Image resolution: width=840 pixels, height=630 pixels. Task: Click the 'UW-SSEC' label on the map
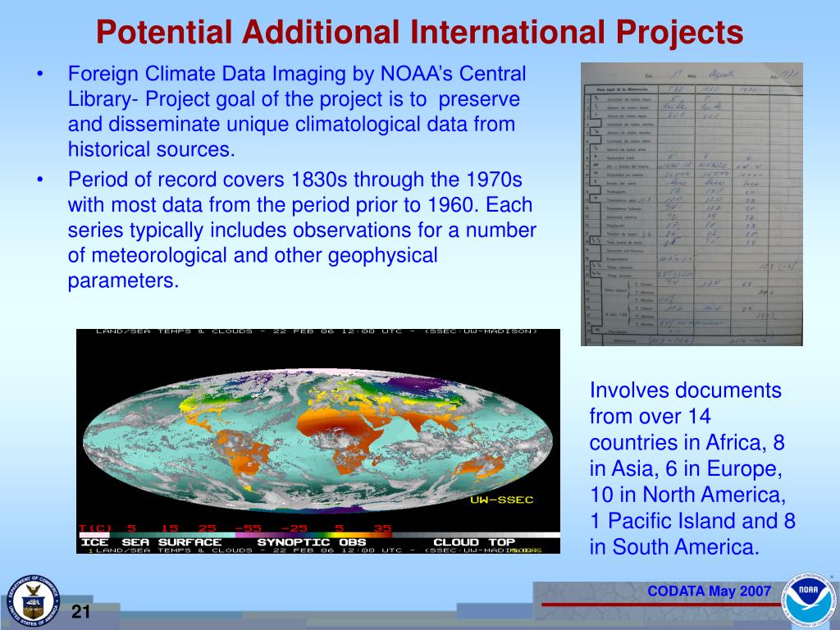pos(501,500)
